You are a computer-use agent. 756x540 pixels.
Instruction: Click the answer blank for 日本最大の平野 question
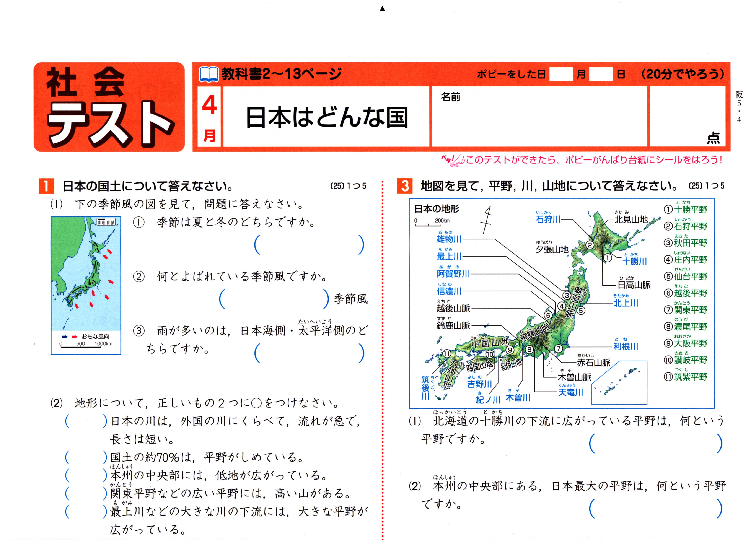click(x=656, y=508)
